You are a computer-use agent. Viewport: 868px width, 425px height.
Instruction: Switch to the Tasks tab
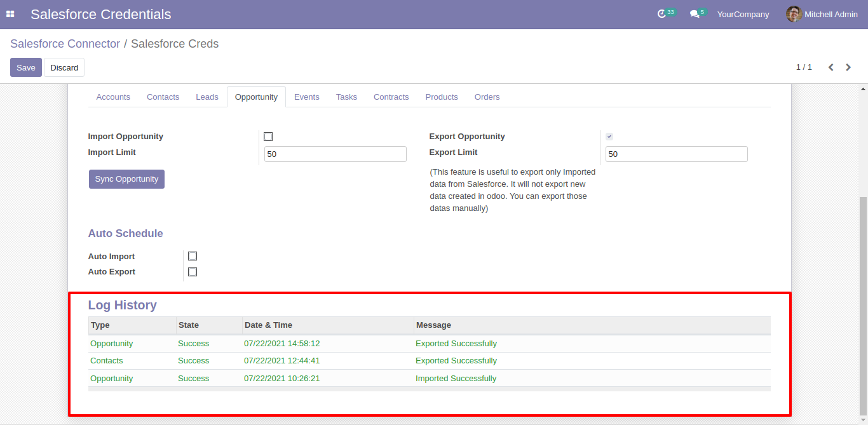click(346, 97)
